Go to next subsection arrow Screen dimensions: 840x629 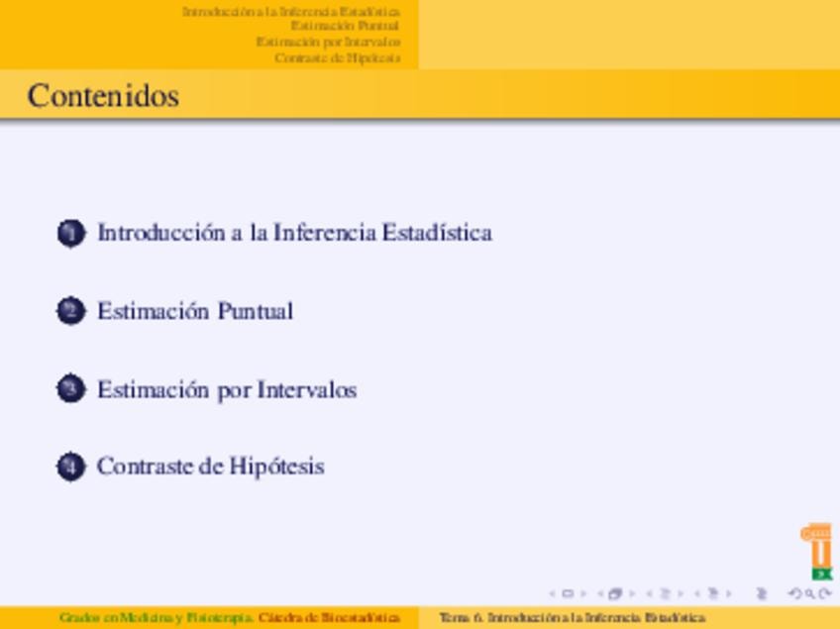[x=681, y=593]
